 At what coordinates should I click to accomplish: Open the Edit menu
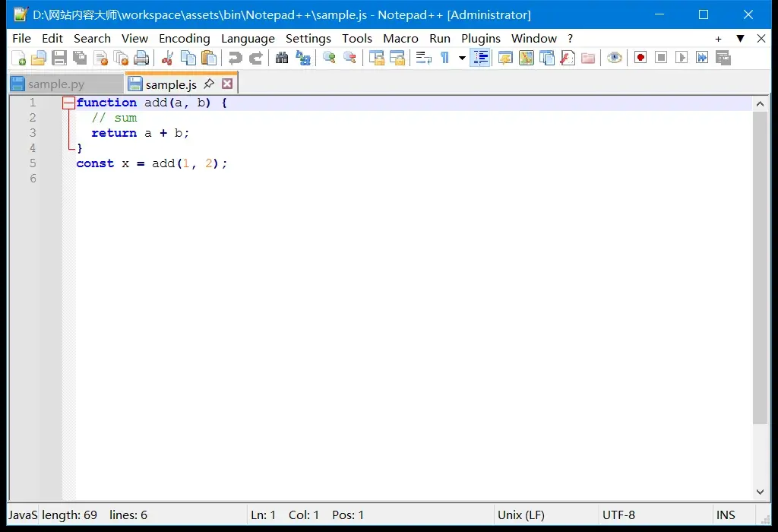click(x=52, y=38)
